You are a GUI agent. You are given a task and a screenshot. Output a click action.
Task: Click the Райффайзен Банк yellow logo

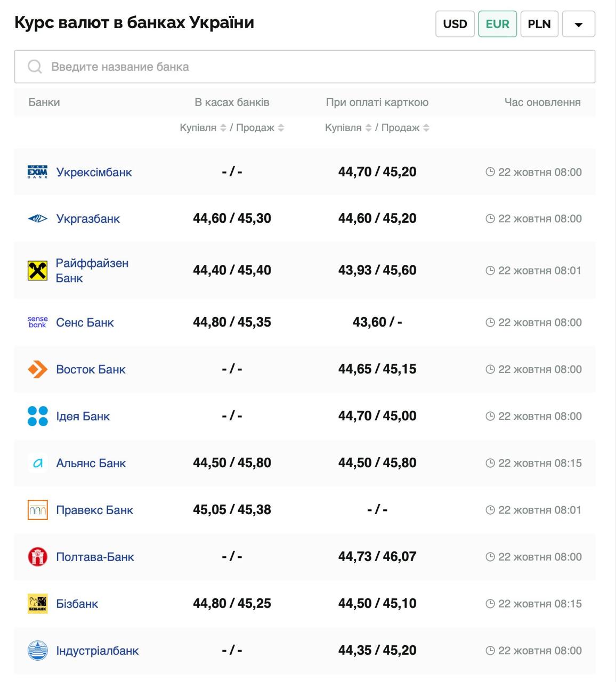click(37, 271)
